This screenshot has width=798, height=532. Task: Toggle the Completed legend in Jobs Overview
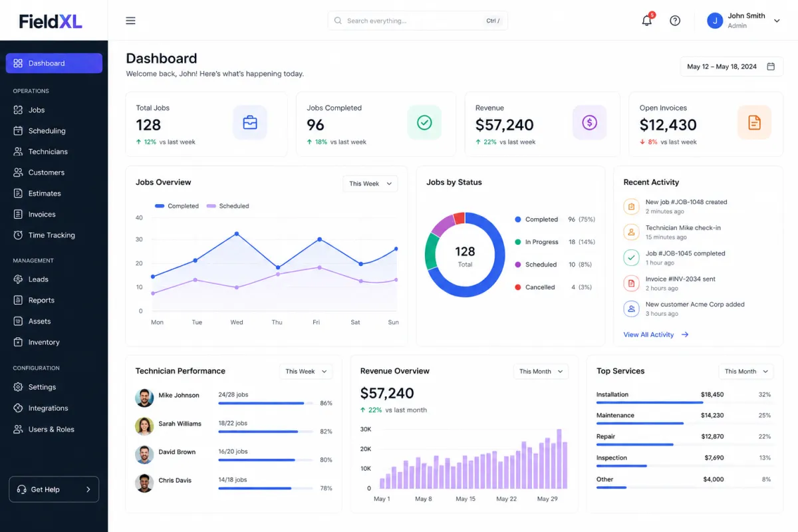176,206
